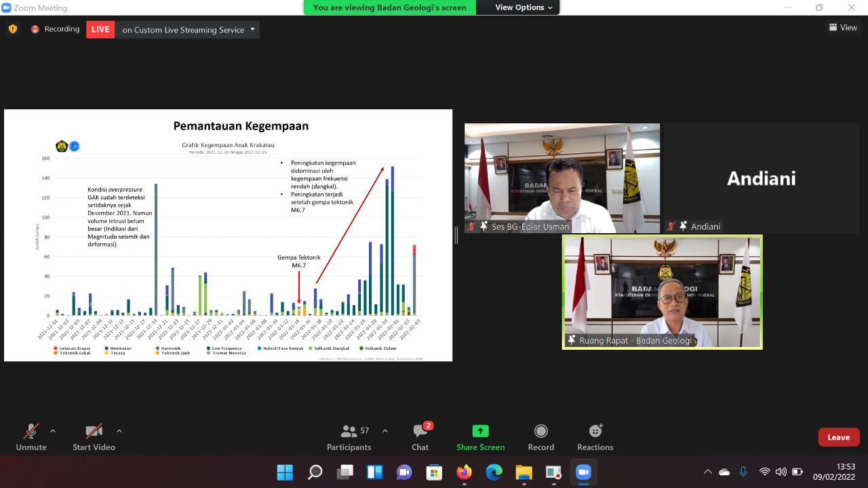Start the video camera
The height and width of the screenshot is (488, 868).
pos(94,437)
